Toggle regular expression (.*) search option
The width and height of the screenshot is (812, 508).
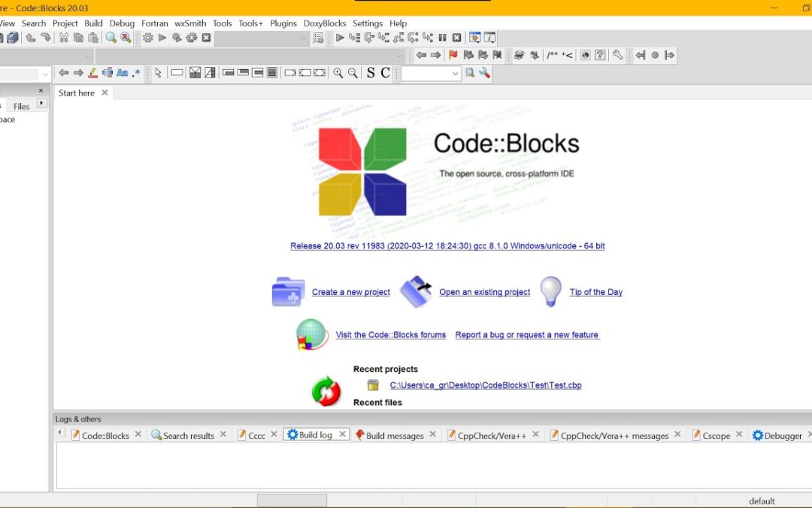(x=136, y=72)
